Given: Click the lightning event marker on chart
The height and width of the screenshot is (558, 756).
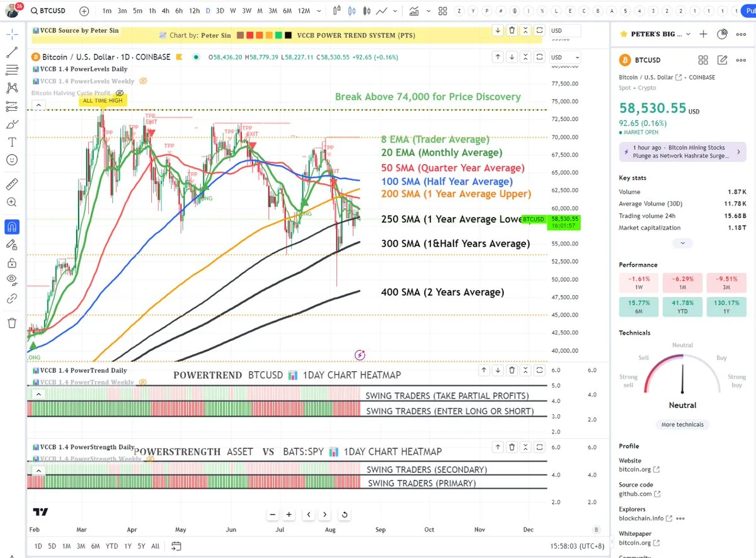Looking at the screenshot, I should click(360, 355).
